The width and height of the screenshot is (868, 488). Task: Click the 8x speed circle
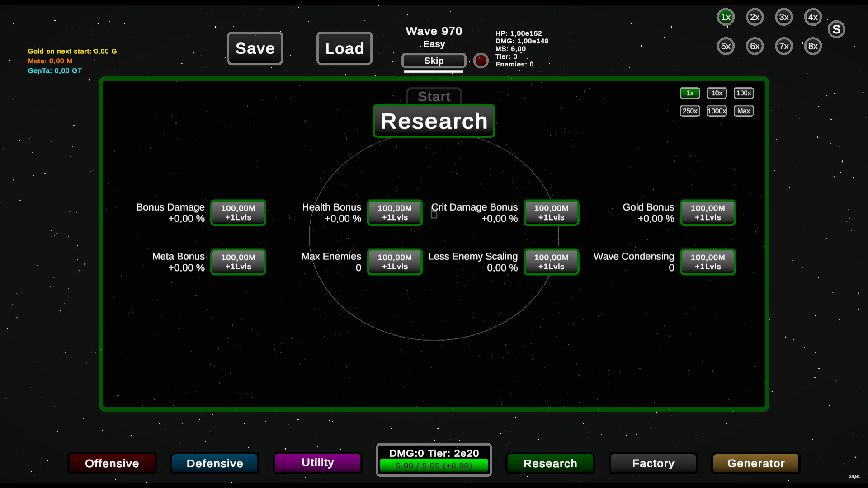click(x=813, y=46)
